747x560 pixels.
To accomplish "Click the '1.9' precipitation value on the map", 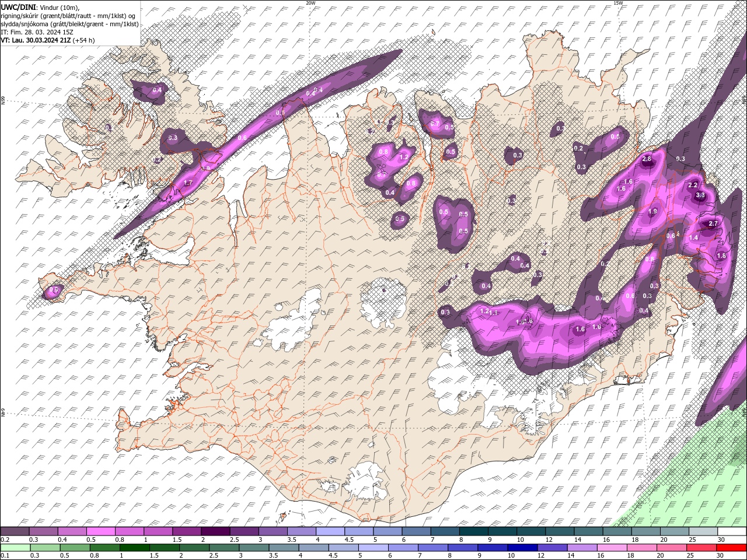I will 653,212.
